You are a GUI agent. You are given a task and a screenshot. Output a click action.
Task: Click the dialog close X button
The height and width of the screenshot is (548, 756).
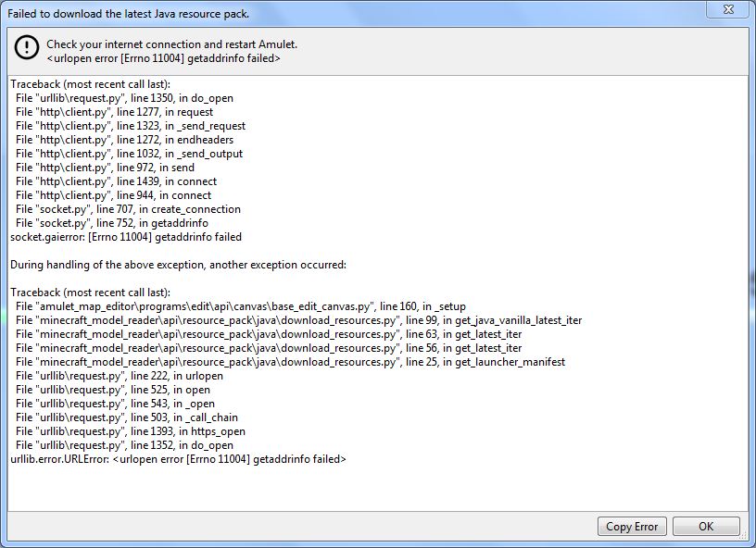point(728,10)
